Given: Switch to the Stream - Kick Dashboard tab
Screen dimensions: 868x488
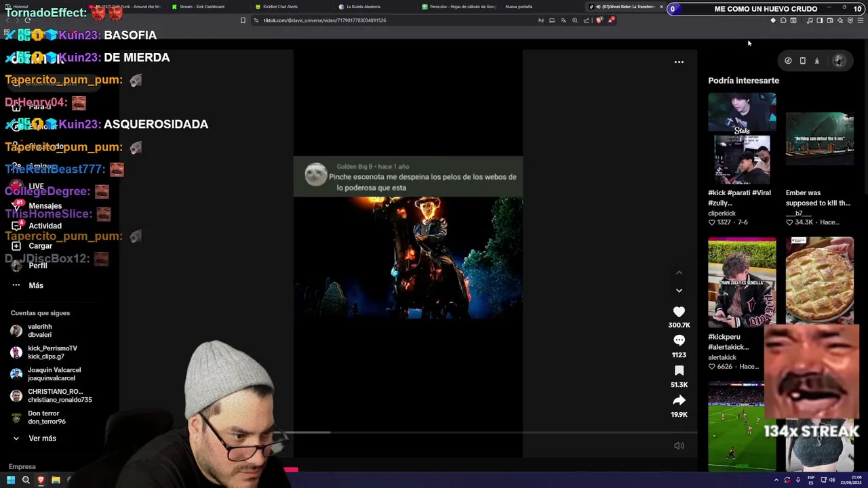Looking at the screenshot, I should [201, 7].
